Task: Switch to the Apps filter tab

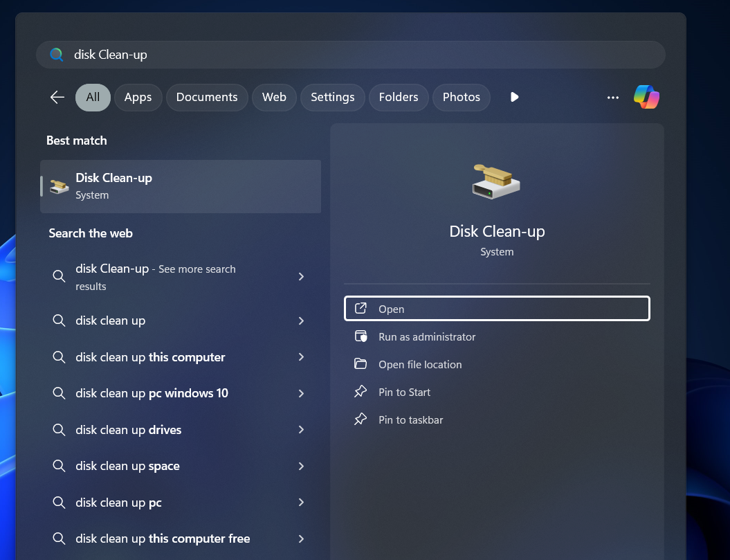Action: point(138,98)
